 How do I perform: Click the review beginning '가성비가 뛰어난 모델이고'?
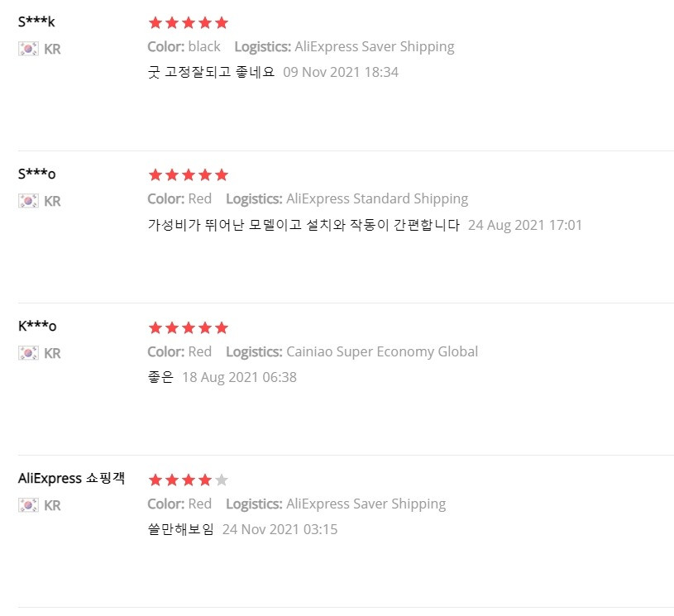304,225
